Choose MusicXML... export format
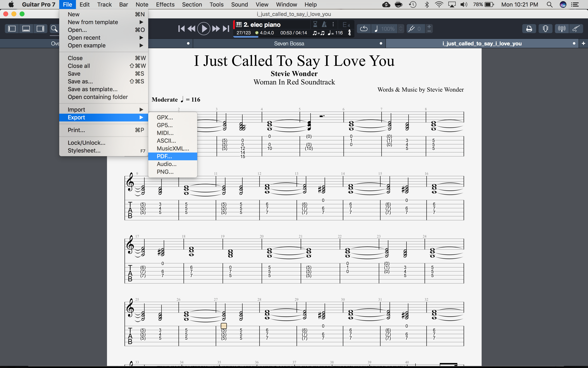The height and width of the screenshot is (368, 588). pos(173,148)
